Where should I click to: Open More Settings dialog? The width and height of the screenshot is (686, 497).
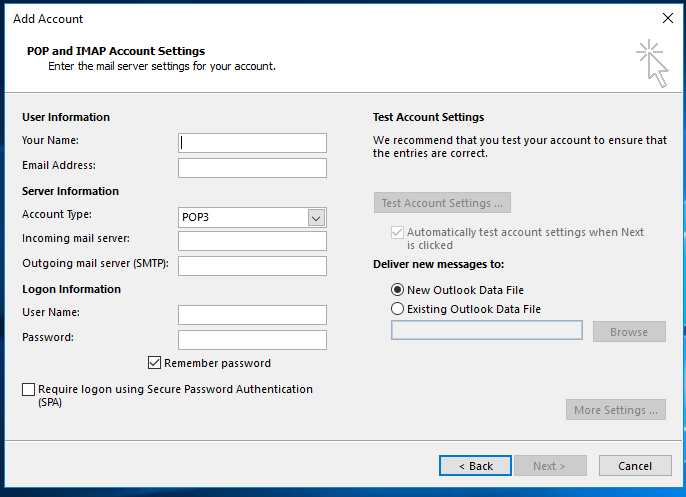pos(616,410)
